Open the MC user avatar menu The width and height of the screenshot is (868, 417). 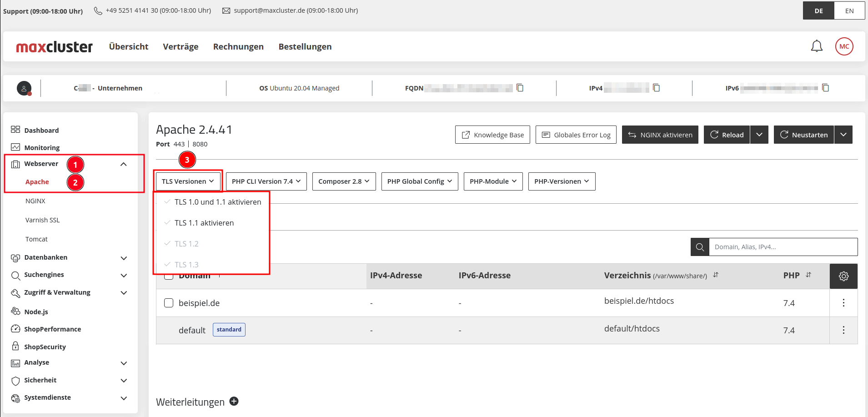coord(844,46)
